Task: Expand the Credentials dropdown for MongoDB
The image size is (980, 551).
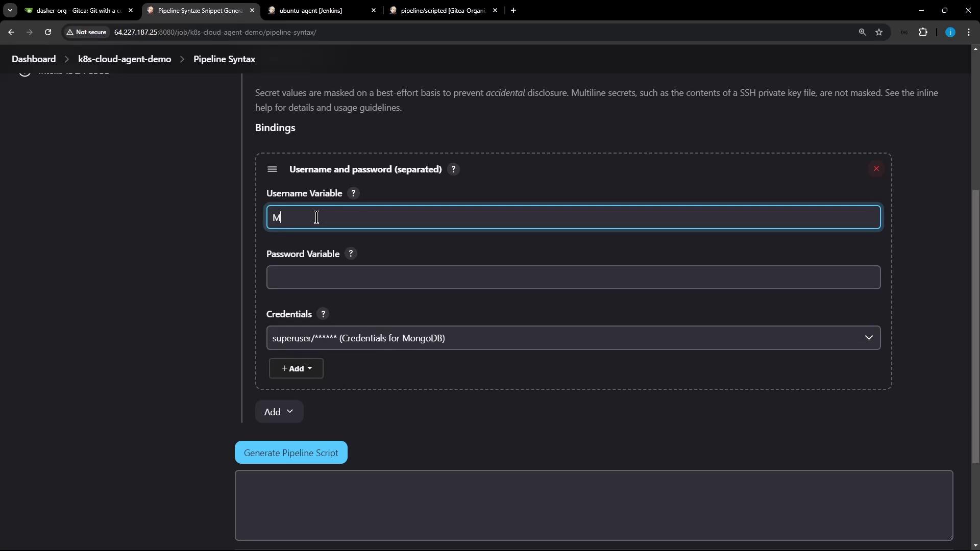Action: coord(573,338)
